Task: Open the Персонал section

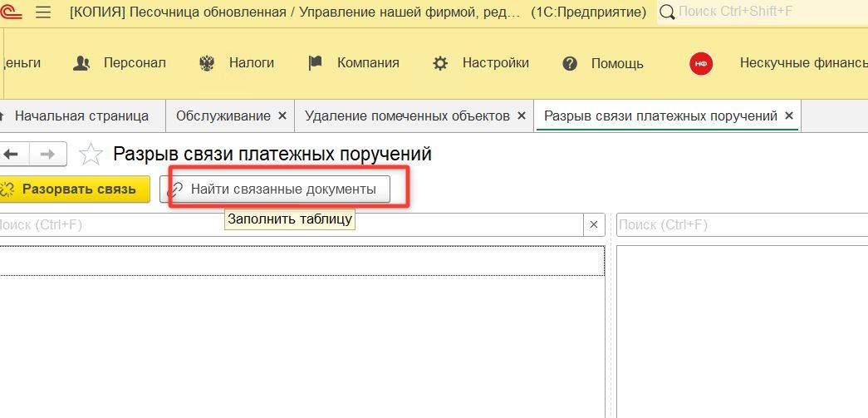Action: pyautogui.click(x=135, y=63)
